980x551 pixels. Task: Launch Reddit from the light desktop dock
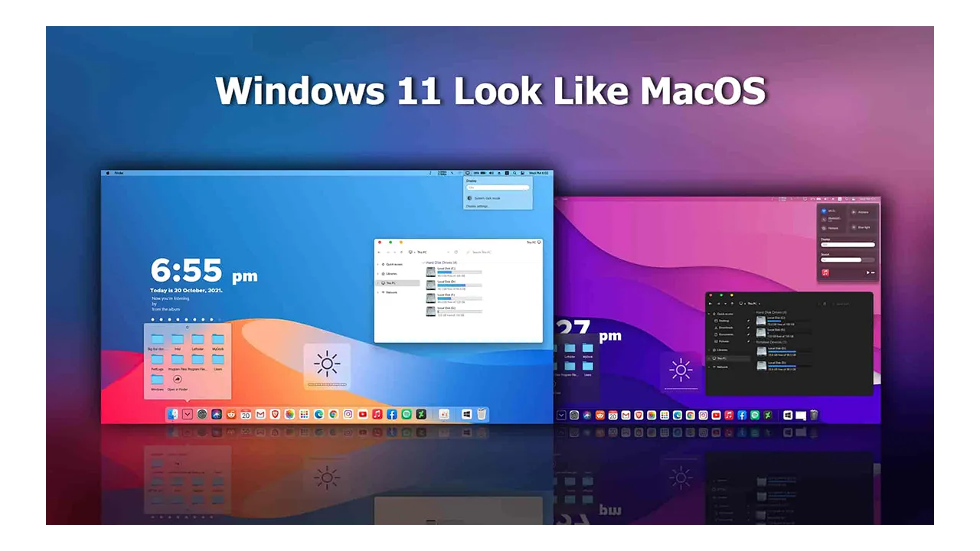(231, 414)
